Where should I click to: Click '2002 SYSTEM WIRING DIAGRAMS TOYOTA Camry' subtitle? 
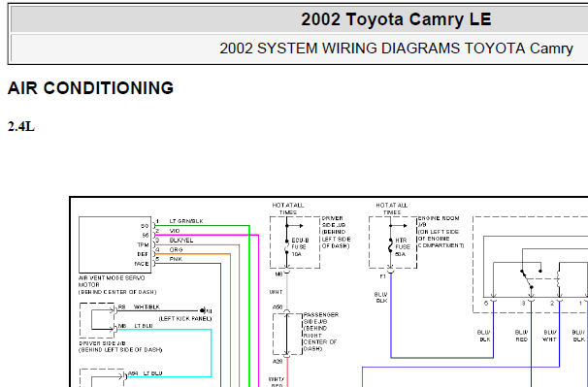396,48
